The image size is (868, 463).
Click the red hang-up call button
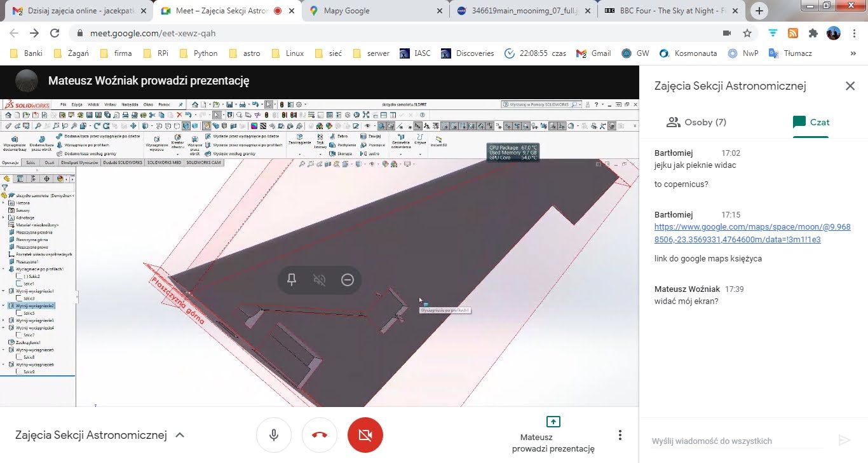pos(320,435)
